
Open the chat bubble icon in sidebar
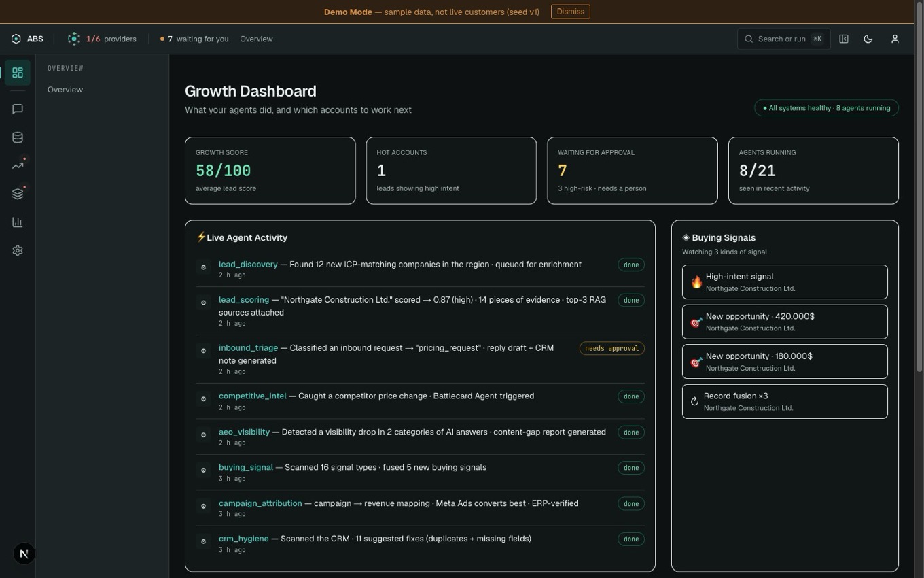pyautogui.click(x=18, y=109)
